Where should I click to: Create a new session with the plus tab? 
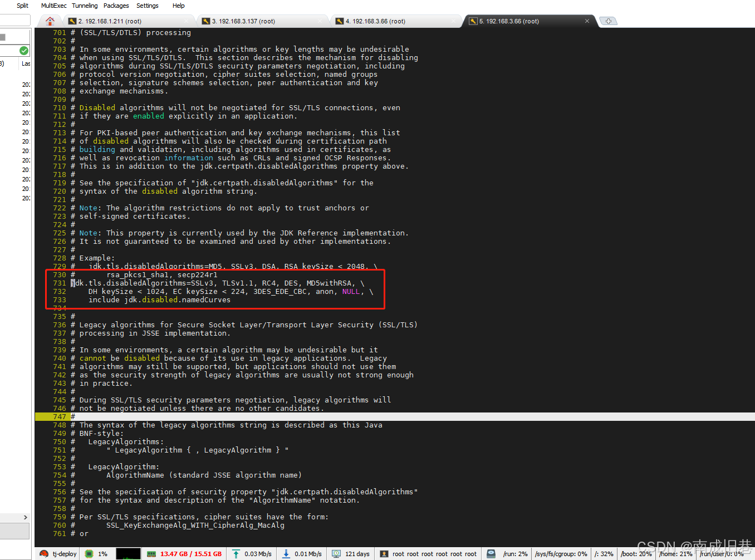click(608, 21)
